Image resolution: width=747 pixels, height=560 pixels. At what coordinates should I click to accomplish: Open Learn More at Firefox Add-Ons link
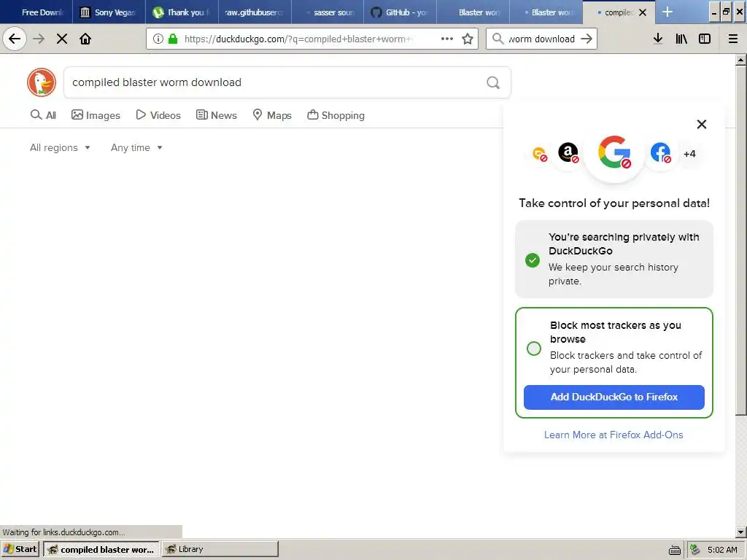click(x=614, y=435)
